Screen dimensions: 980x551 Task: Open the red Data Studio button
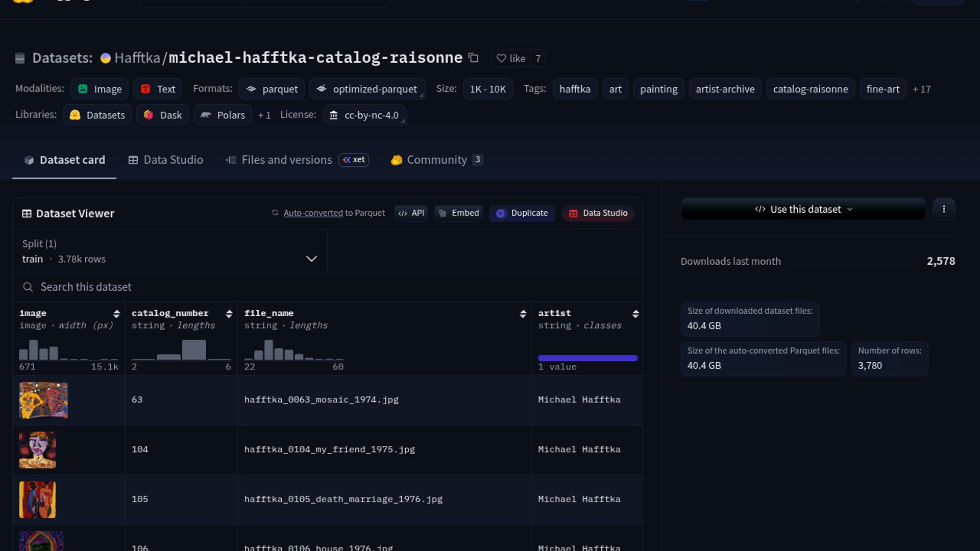tap(598, 213)
